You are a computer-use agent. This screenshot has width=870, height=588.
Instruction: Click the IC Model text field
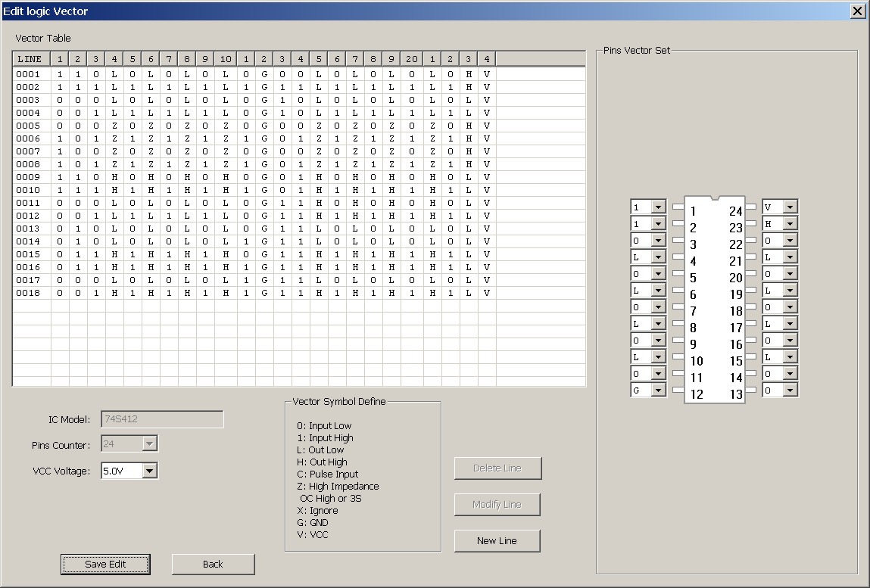tap(162, 419)
